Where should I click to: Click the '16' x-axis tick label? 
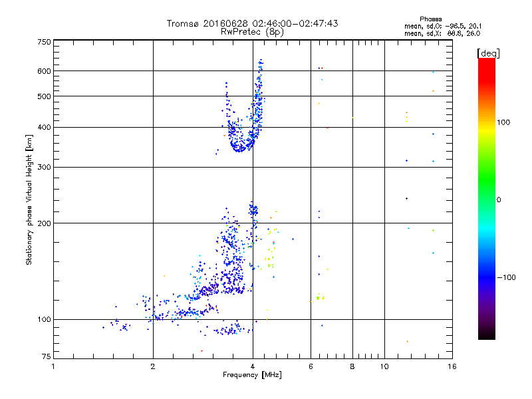click(x=452, y=366)
